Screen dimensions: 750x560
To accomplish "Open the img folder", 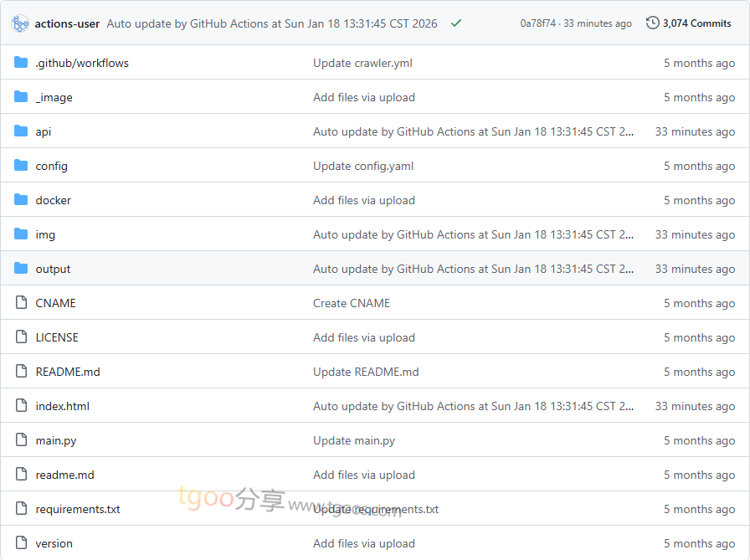I will (x=45, y=234).
